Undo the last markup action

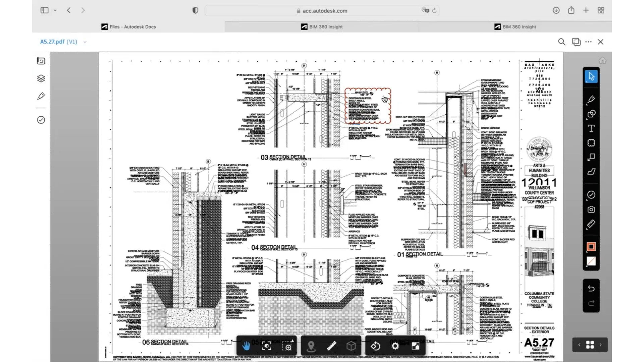(x=591, y=288)
